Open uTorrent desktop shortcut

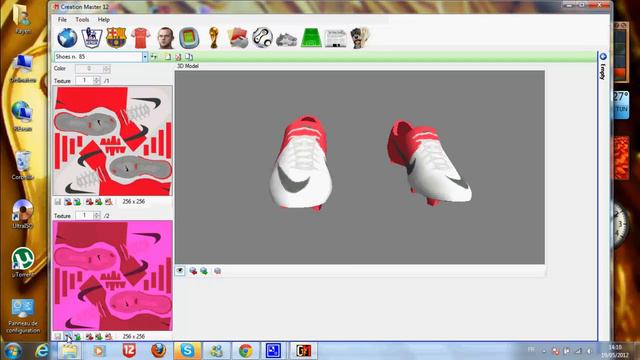tap(22, 262)
